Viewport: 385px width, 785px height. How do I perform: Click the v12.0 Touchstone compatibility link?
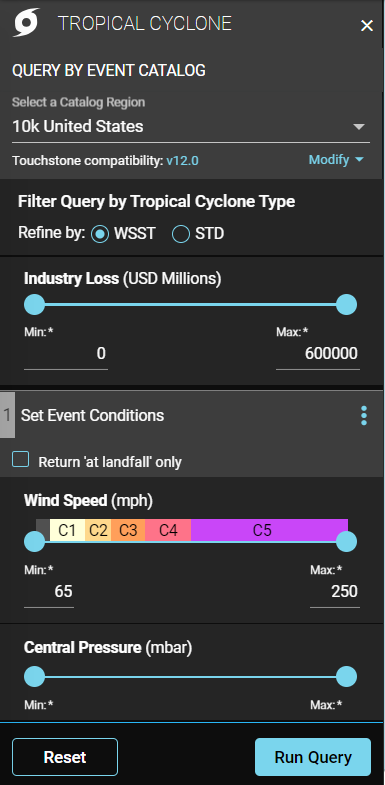[x=182, y=161]
